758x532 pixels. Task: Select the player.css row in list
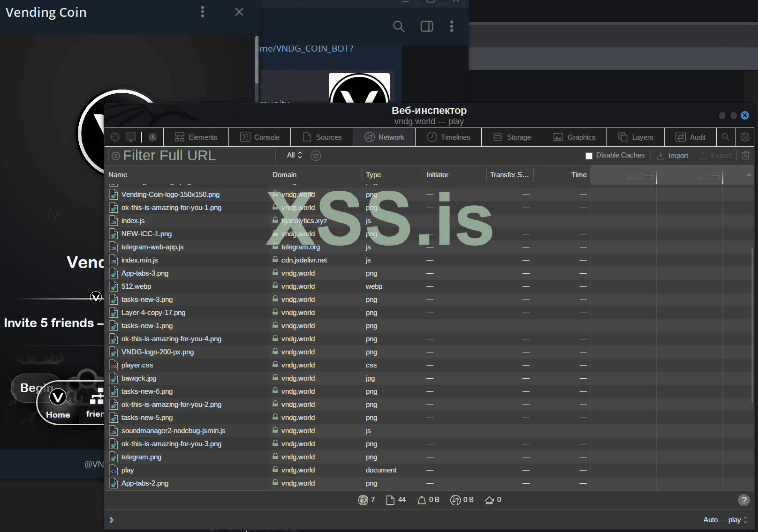click(x=137, y=365)
